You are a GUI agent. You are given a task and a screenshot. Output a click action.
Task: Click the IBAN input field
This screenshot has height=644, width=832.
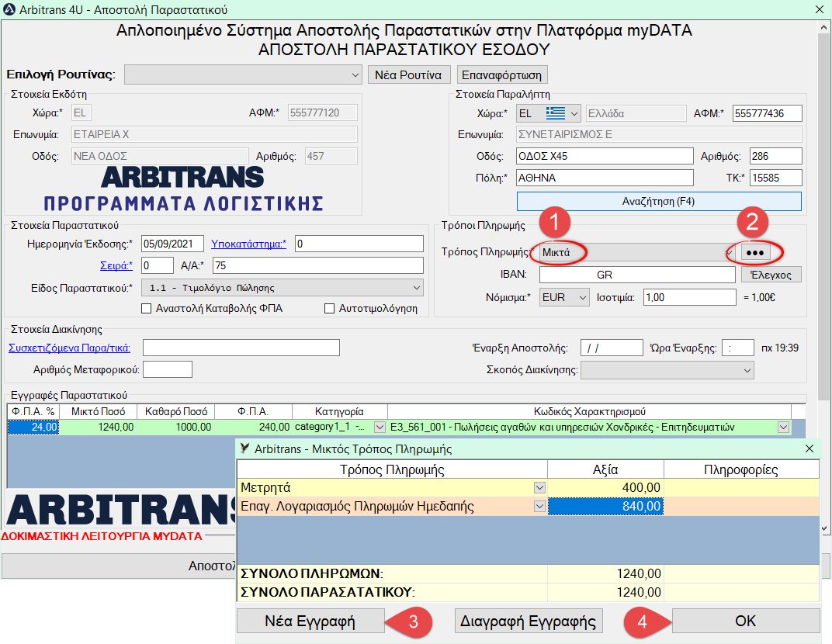click(637, 275)
